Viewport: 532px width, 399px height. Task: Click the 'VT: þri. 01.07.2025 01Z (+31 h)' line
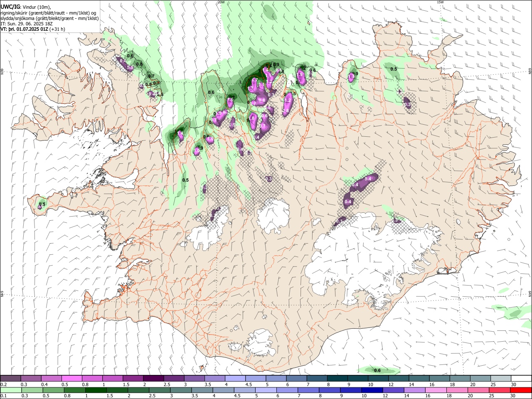33,30
